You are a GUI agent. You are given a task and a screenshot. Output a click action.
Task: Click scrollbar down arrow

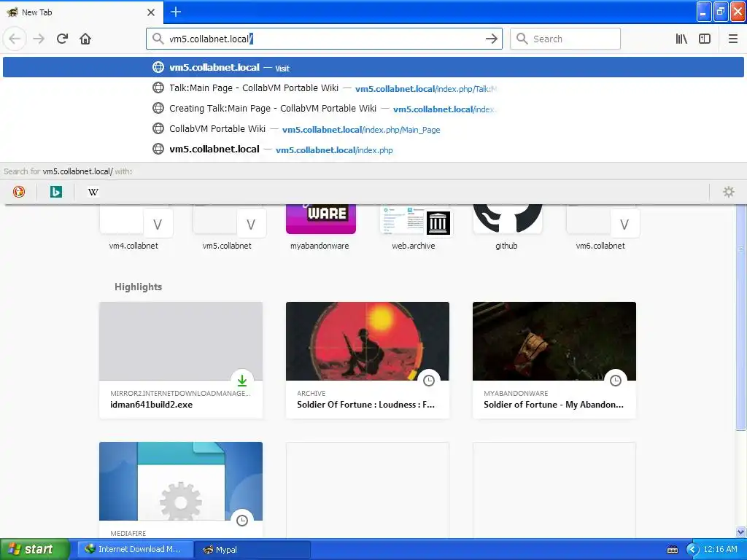click(x=741, y=532)
